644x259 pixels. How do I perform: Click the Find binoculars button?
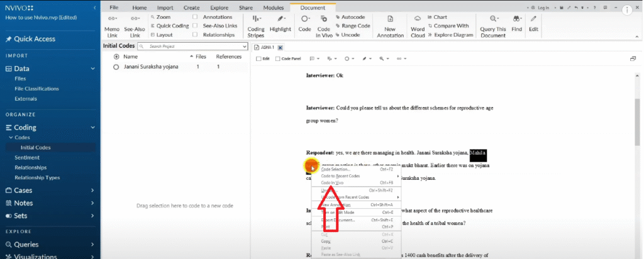pyautogui.click(x=517, y=24)
